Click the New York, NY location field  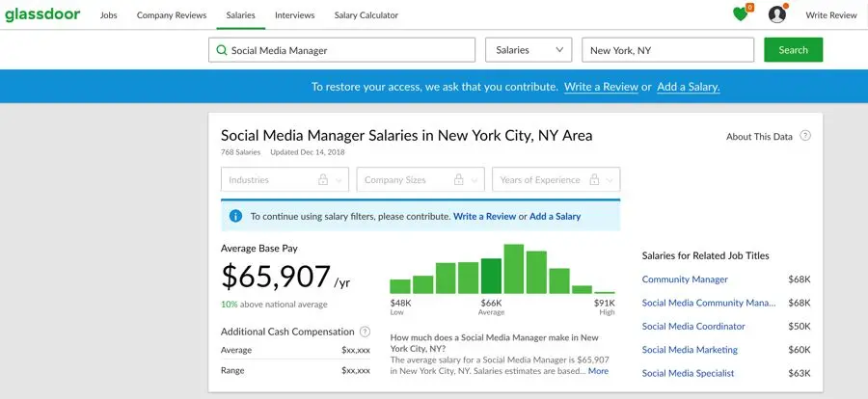click(667, 50)
